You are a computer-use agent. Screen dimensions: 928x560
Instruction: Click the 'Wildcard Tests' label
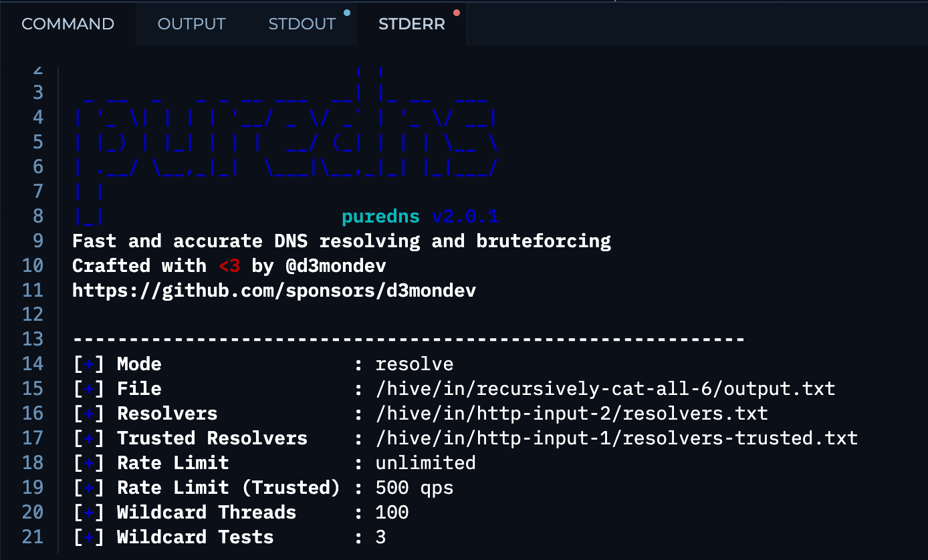point(195,537)
